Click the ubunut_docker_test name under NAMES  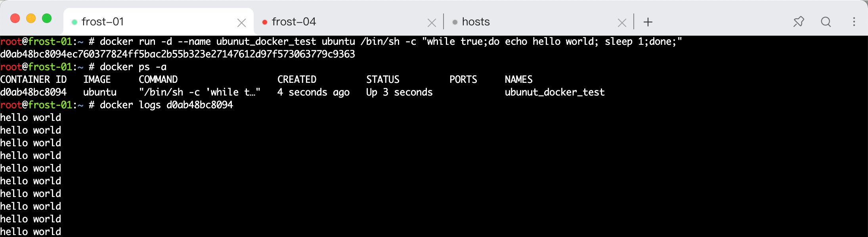(554, 92)
